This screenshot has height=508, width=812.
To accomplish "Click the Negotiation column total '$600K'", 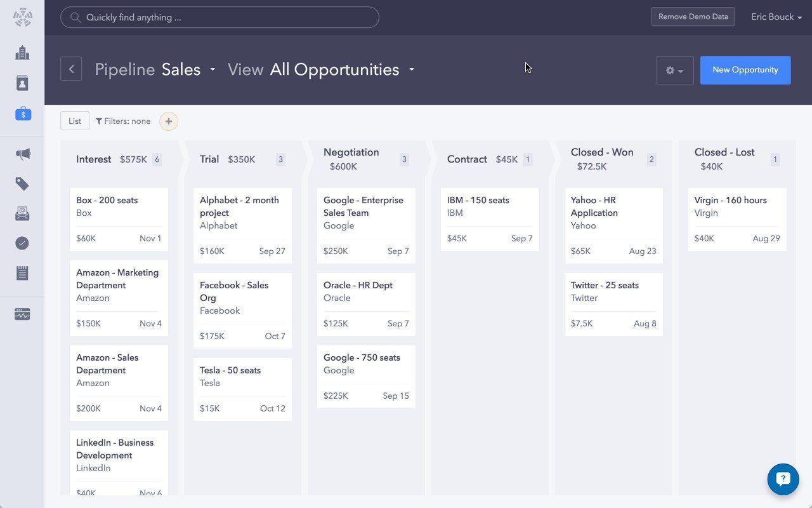I will click(343, 166).
